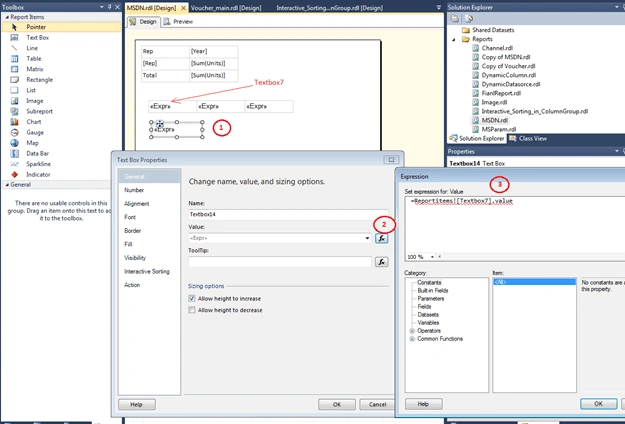Click second Solution Explorer toolbar icon
The image size is (625, 424).
pyautogui.click(x=469, y=19)
